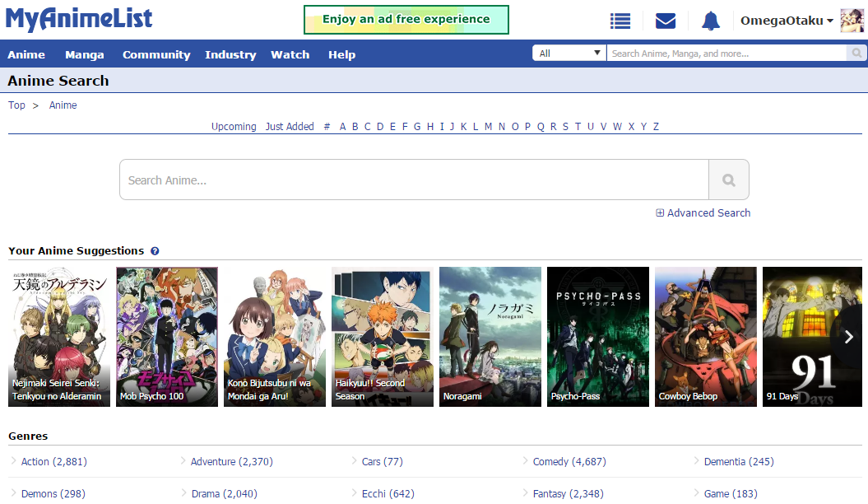Click the Search Anime magnifier button
This screenshot has height=504, width=868.
point(729,180)
